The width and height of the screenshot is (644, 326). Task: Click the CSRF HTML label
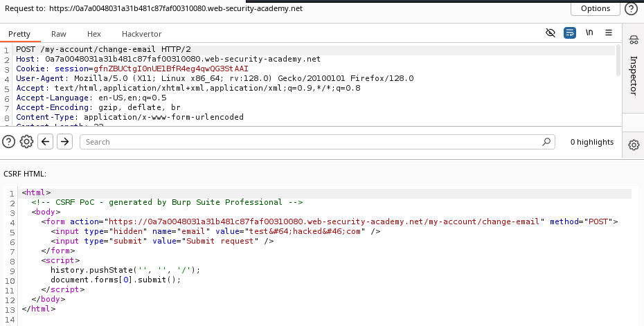[25, 174]
